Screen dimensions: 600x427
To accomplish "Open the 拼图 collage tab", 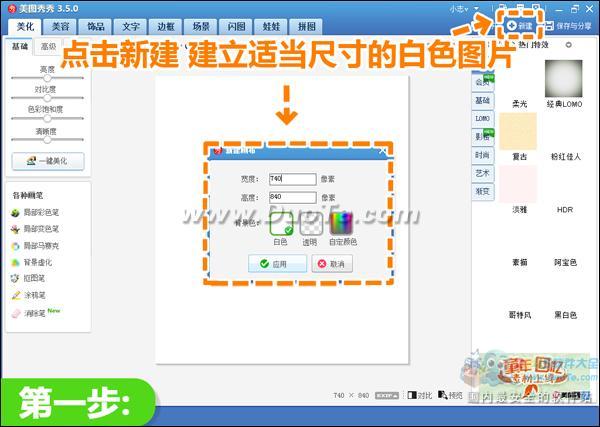I will (x=307, y=26).
